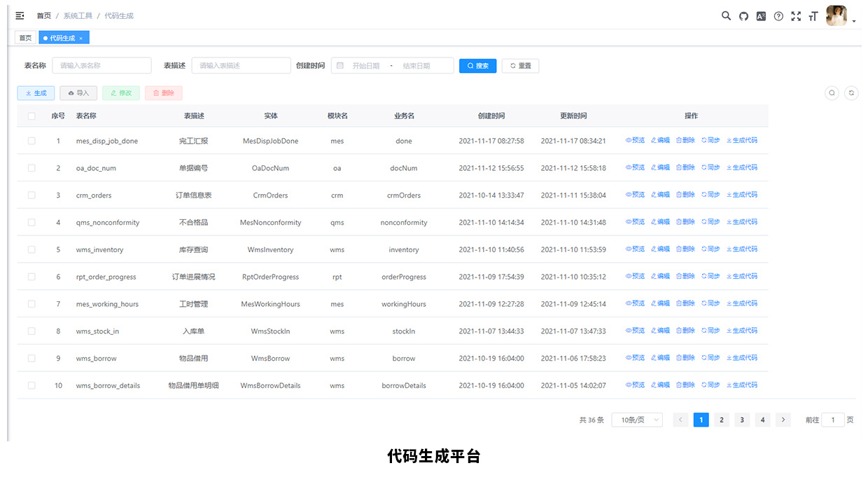Collapse sidebar with the hamburger icon
Screen dimensions: 868x489
[x=20, y=15]
